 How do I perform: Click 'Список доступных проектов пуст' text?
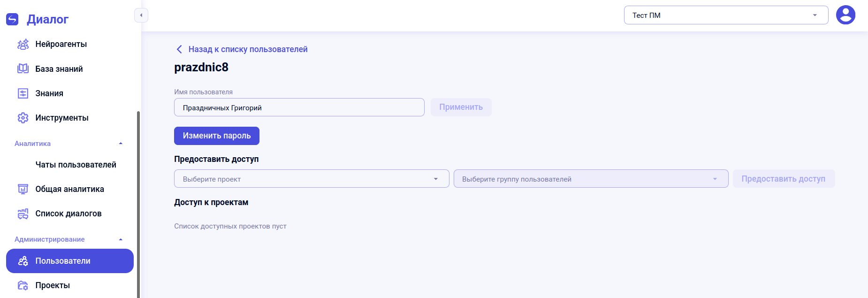[x=230, y=226]
